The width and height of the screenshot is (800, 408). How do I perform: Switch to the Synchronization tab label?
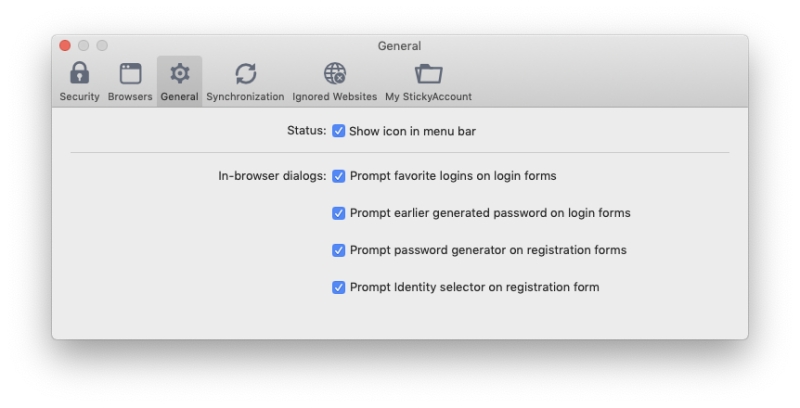point(245,96)
